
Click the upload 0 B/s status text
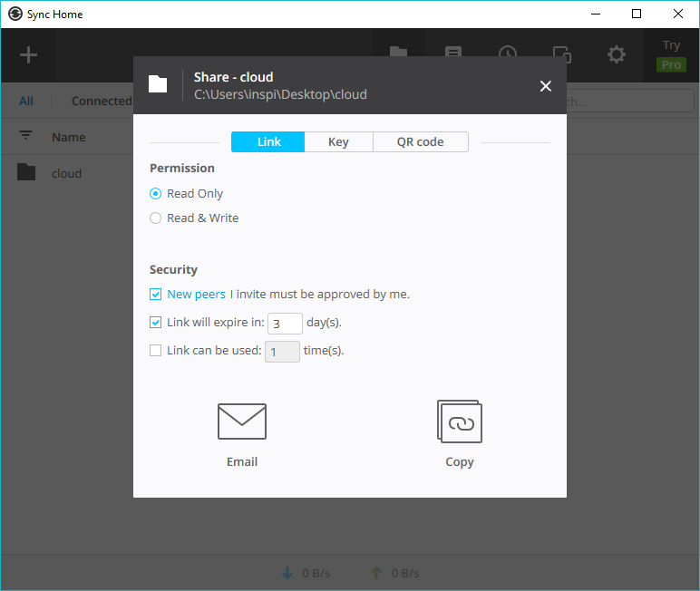click(405, 573)
